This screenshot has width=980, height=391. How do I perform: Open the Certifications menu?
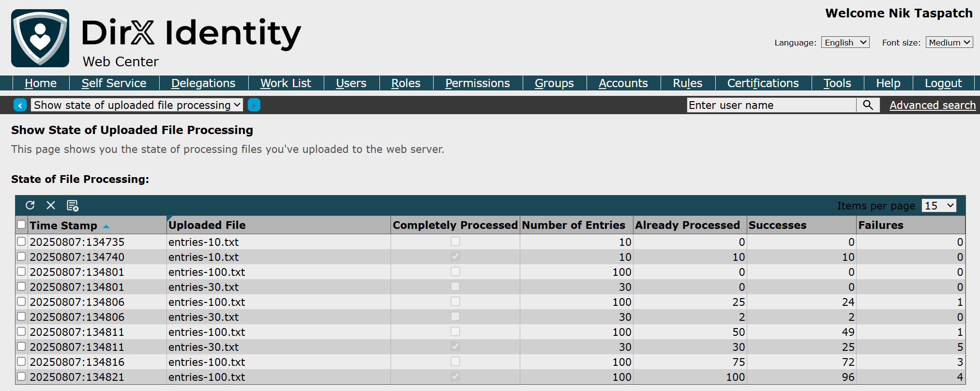pos(763,83)
